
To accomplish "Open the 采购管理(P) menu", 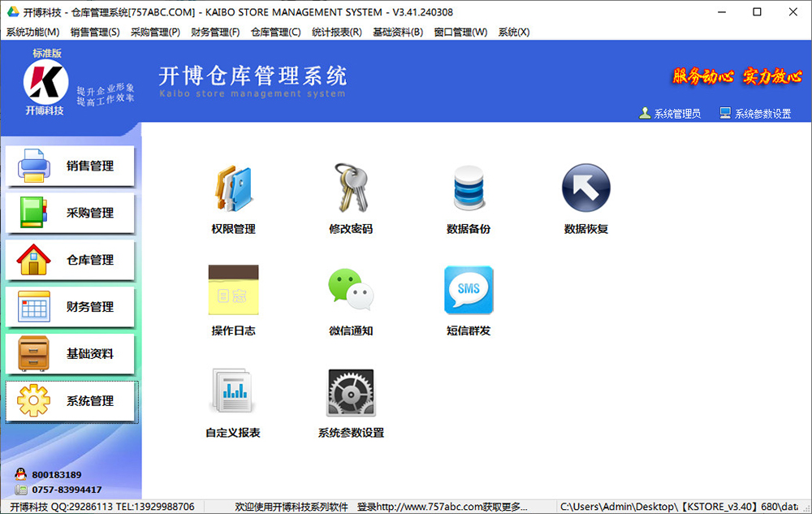I will click(x=155, y=32).
